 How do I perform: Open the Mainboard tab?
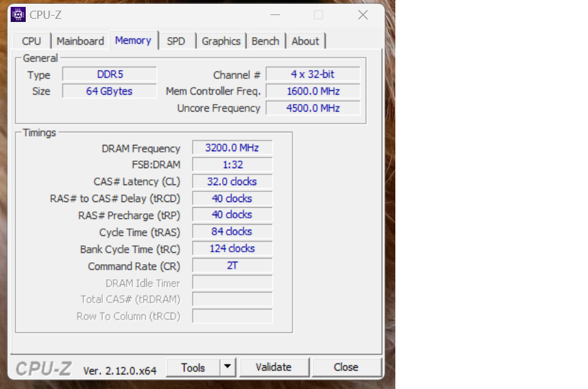pos(80,41)
